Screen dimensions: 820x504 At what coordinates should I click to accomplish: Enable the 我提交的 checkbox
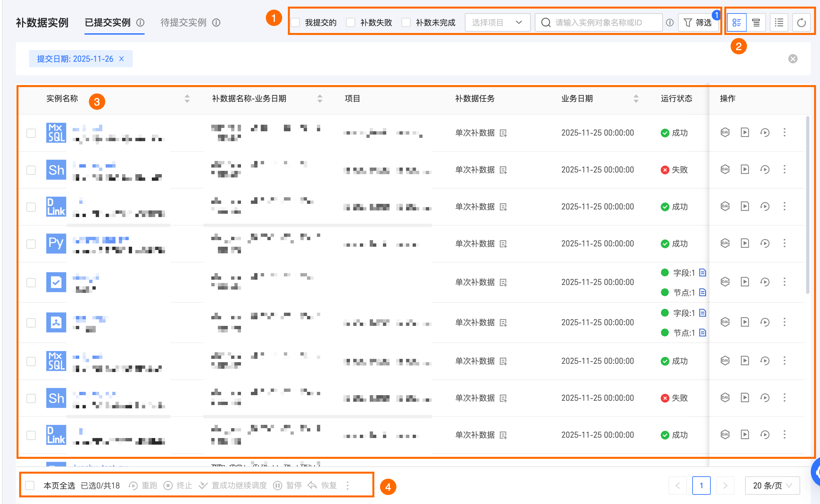coord(295,23)
